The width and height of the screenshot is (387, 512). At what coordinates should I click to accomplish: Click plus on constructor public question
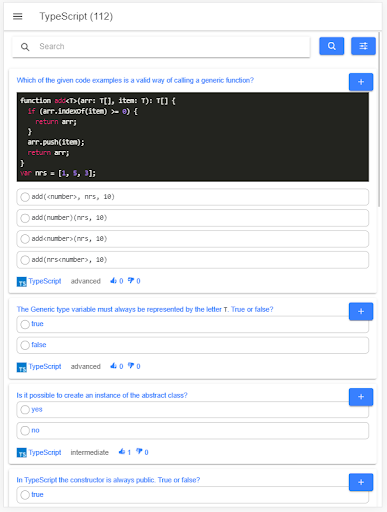pos(361,482)
